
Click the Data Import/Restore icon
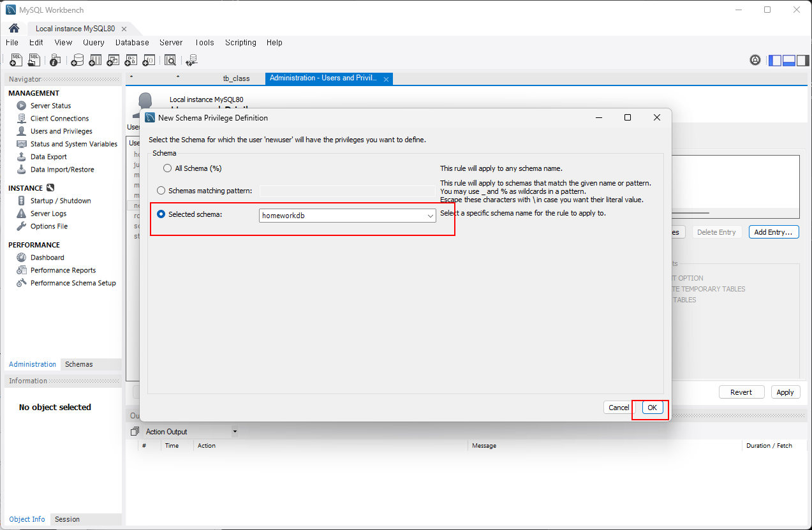(x=22, y=170)
